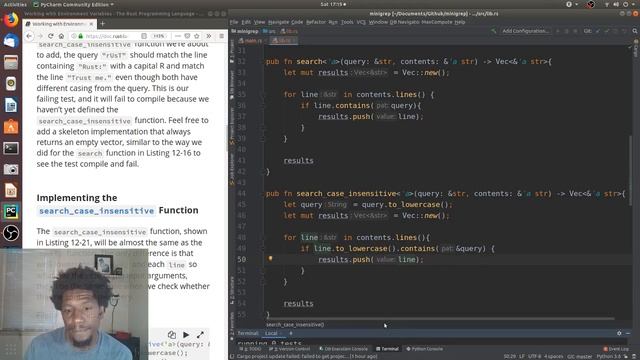Click the build hammer icon
Image resolution: width=640 pixels, height=360 pixels.
point(493,31)
